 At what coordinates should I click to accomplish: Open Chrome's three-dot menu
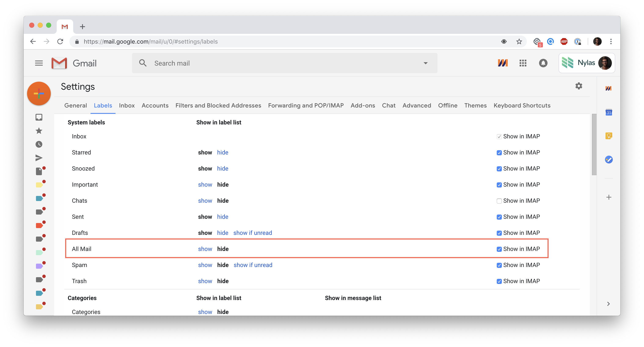tap(611, 41)
